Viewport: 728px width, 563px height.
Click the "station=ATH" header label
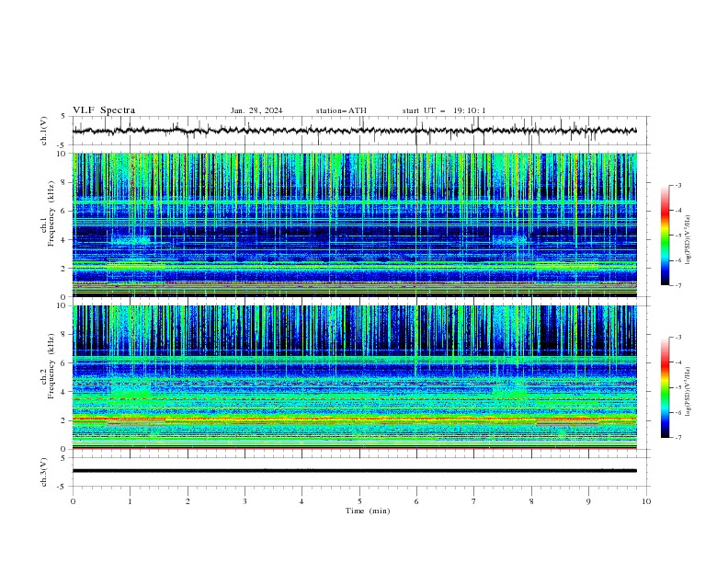click(x=341, y=110)
